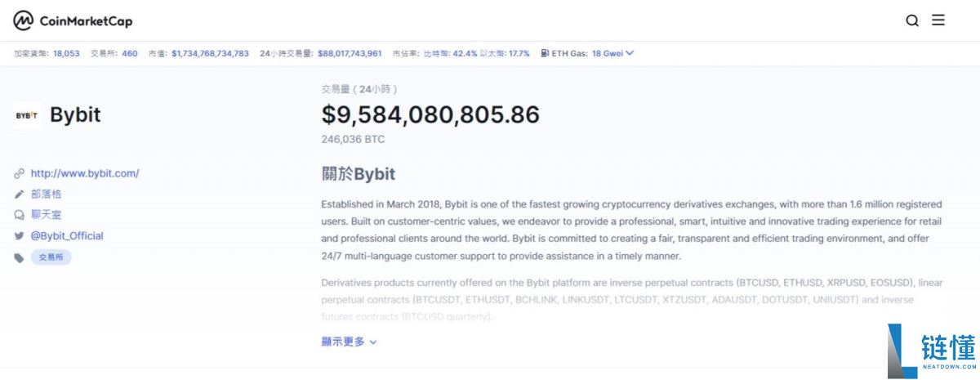Click the 交易量 (24小時) label
Viewport: 980px width, 380px height.
360,88
